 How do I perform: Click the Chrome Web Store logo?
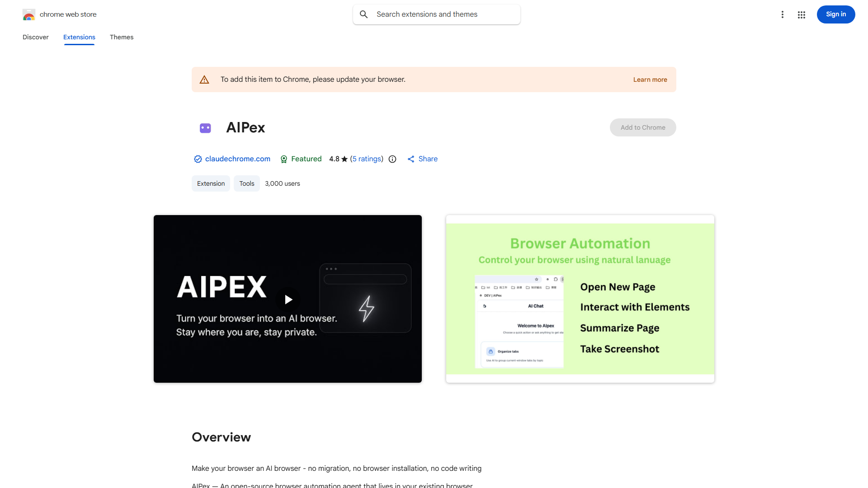[x=29, y=14]
